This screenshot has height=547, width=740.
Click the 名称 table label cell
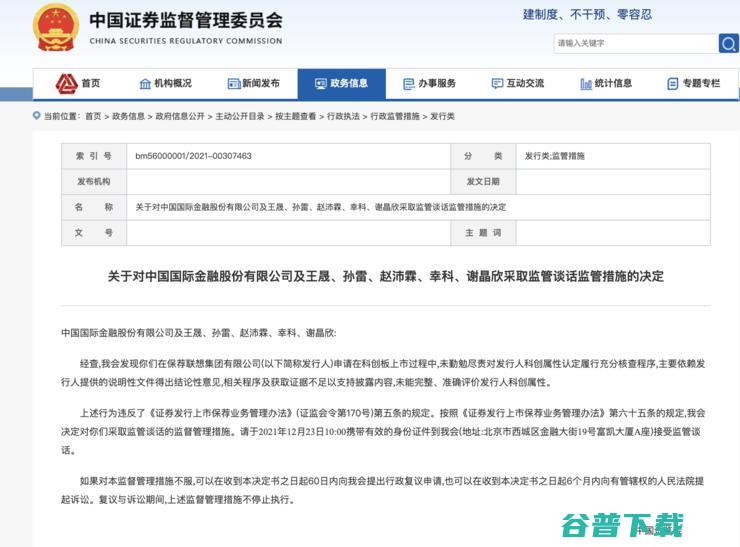94,207
